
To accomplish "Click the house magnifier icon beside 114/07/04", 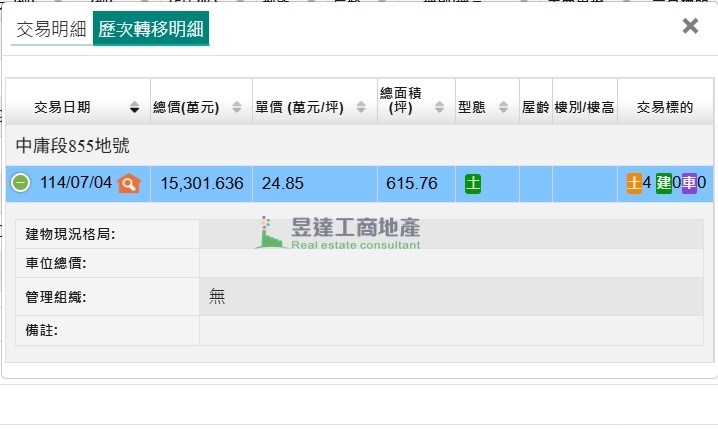I will click(x=129, y=183).
